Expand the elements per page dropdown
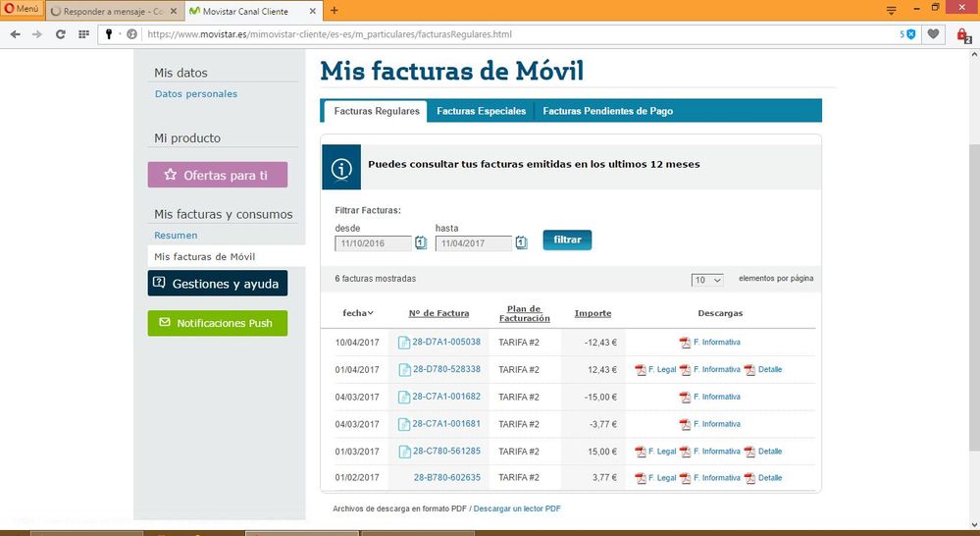 click(707, 280)
